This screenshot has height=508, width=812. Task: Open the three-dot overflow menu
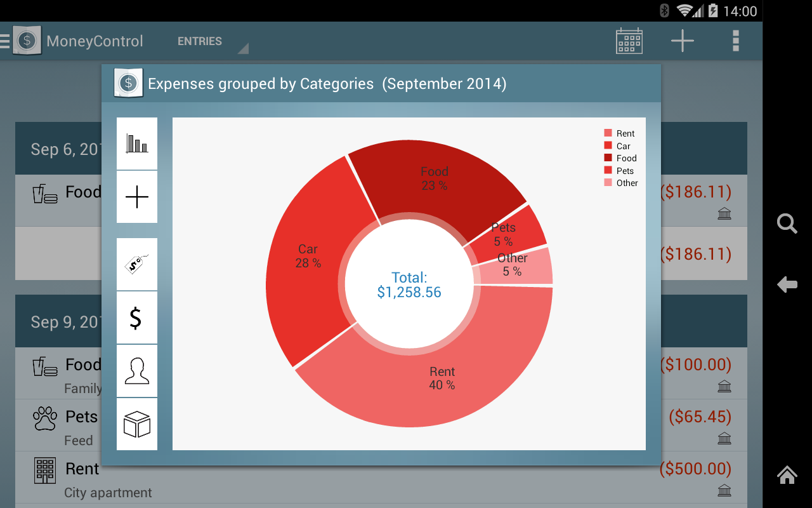coord(735,41)
